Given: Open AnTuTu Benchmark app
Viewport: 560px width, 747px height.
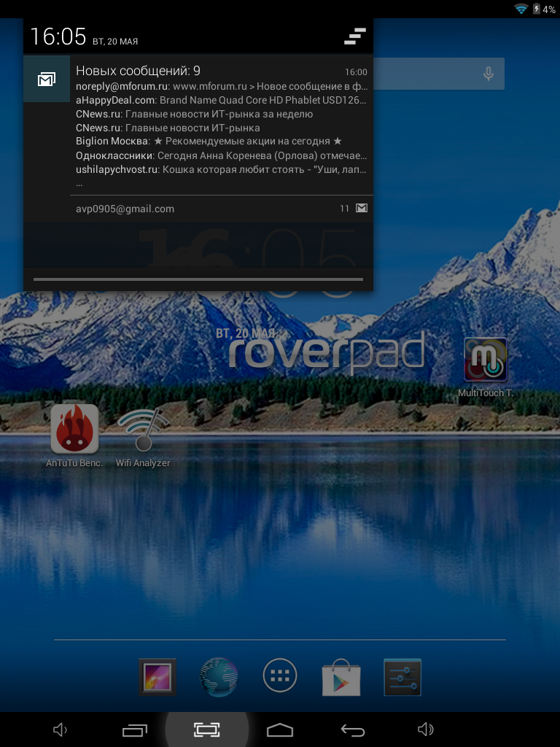Looking at the screenshot, I should point(74,436).
